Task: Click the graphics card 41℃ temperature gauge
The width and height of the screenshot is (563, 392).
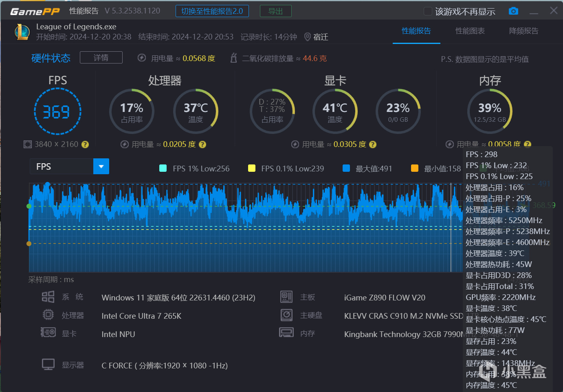Action: pyautogui.click(x=335, y=112)
